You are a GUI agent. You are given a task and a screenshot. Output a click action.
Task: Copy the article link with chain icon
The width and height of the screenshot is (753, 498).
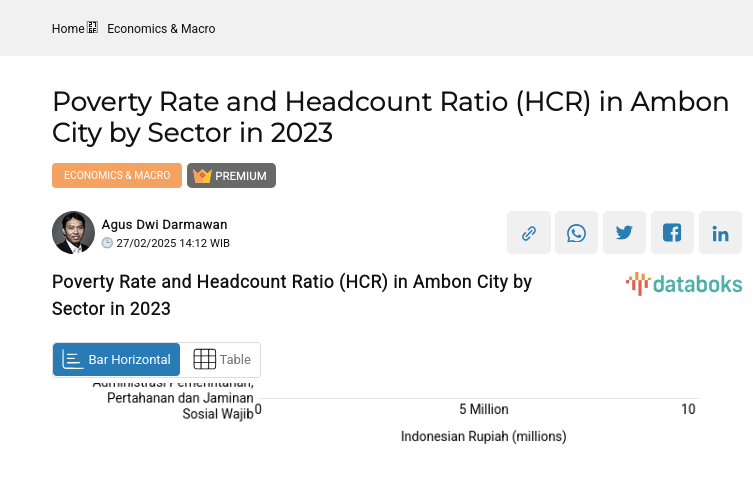(x=529, y=232)
